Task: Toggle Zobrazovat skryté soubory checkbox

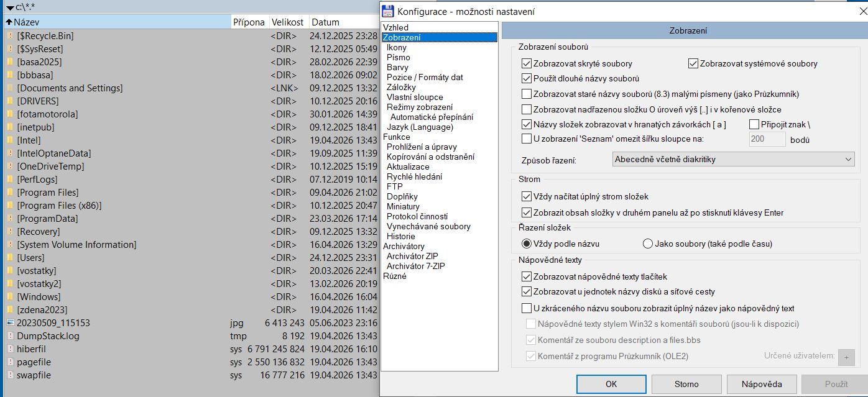Action: point(527,63)
